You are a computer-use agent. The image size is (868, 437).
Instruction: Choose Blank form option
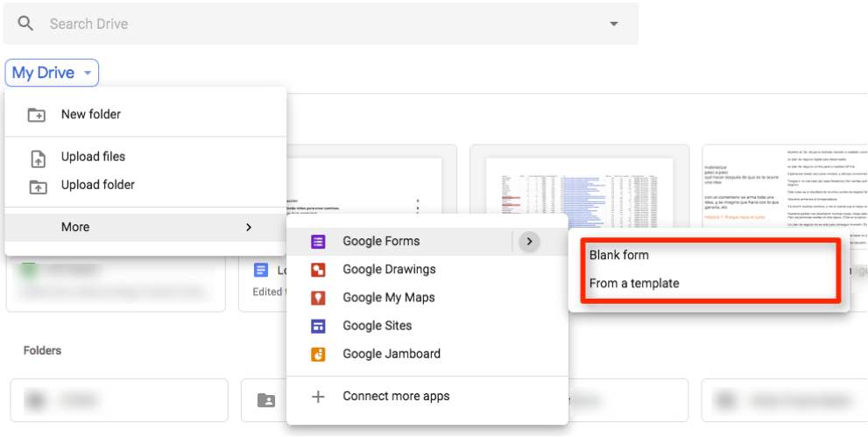(x=709, y=256)
